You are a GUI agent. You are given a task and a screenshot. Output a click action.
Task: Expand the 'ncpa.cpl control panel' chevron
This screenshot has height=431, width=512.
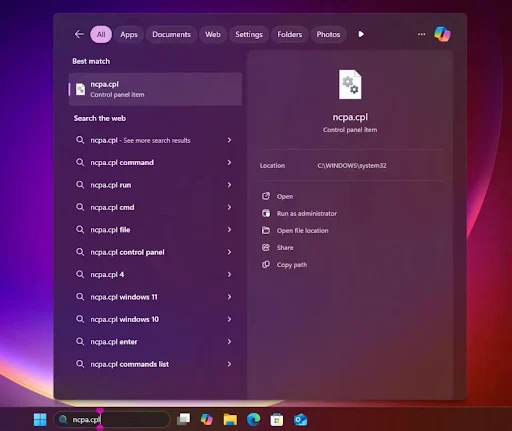point(229,252)
